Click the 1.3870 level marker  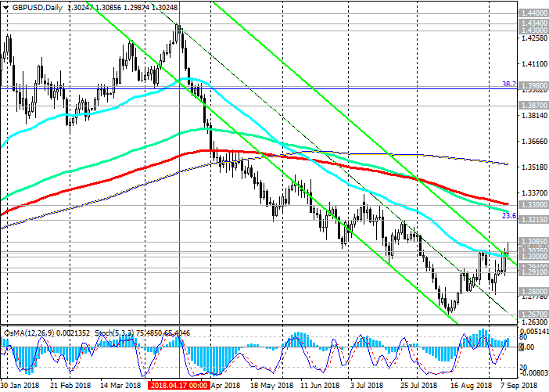click(x=533, y=104)
